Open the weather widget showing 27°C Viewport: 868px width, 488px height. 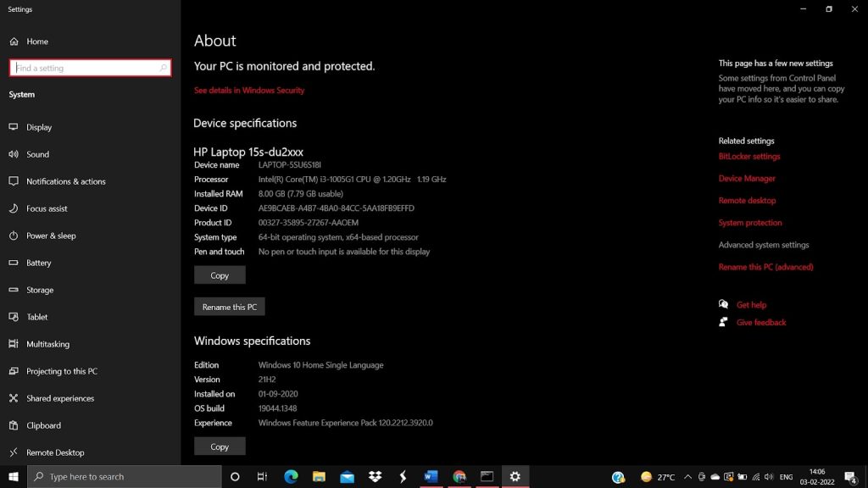point(658,477)
